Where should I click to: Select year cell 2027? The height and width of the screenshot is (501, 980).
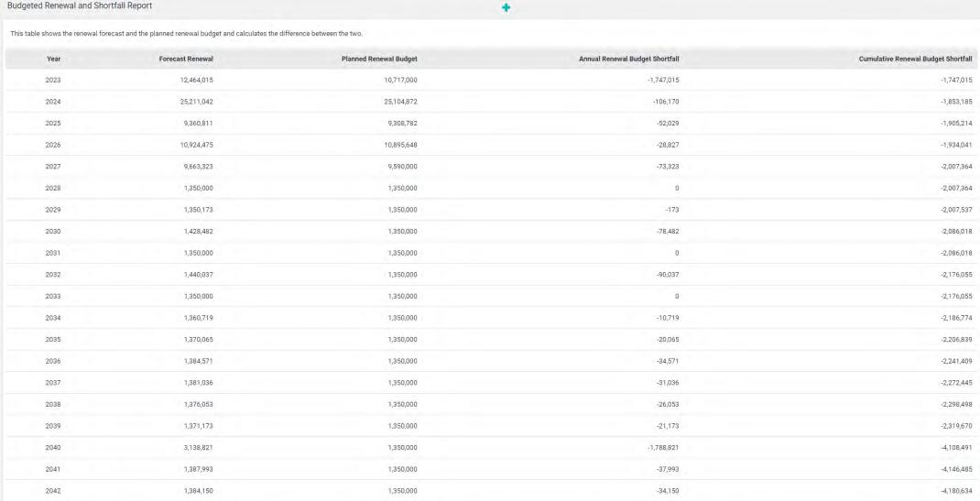click(x=53, y=167)
